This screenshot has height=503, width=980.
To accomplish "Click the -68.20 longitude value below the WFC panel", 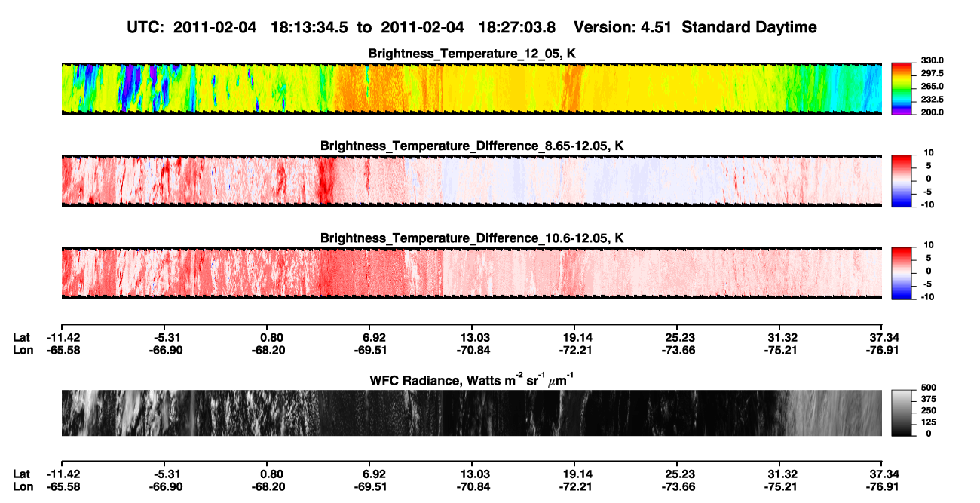I will click(x=268, y=486).
